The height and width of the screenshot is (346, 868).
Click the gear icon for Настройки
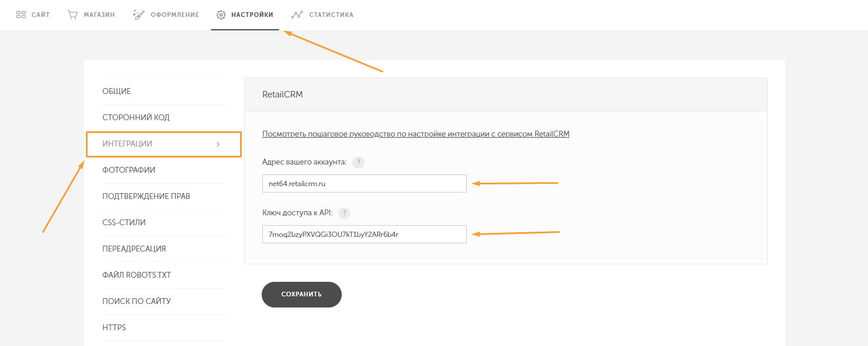point(221,15)
